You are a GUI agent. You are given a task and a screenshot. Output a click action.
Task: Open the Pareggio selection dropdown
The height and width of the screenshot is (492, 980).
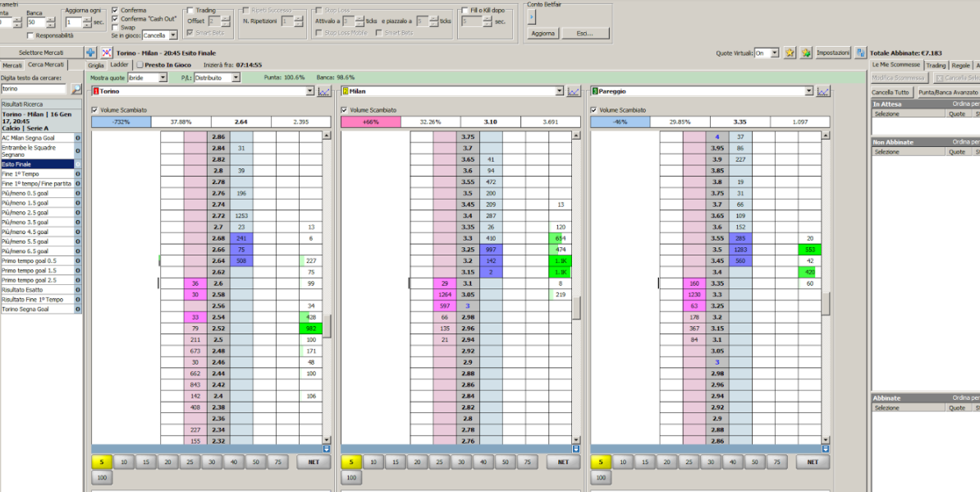click(809, 91)
